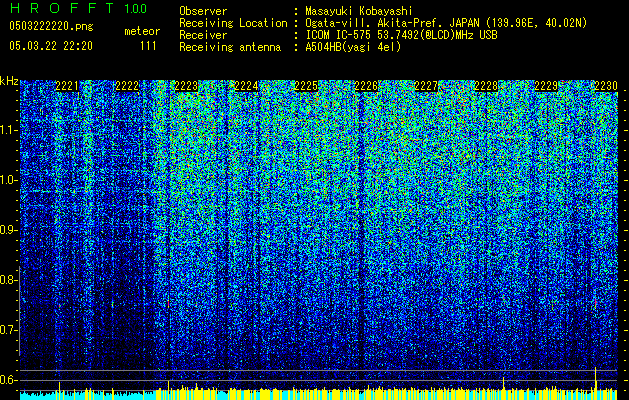Pick the 2226 time marker
The height and width of the screenshot is (400, 629).
coord(366,86)
